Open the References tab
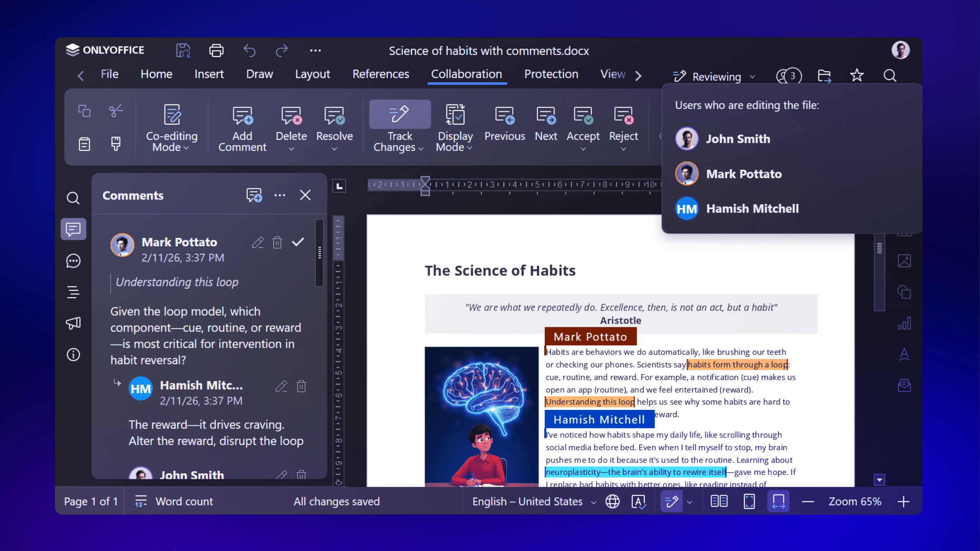Image resolution: width=980 pixels, height=551 pixels. pos(380,74)
